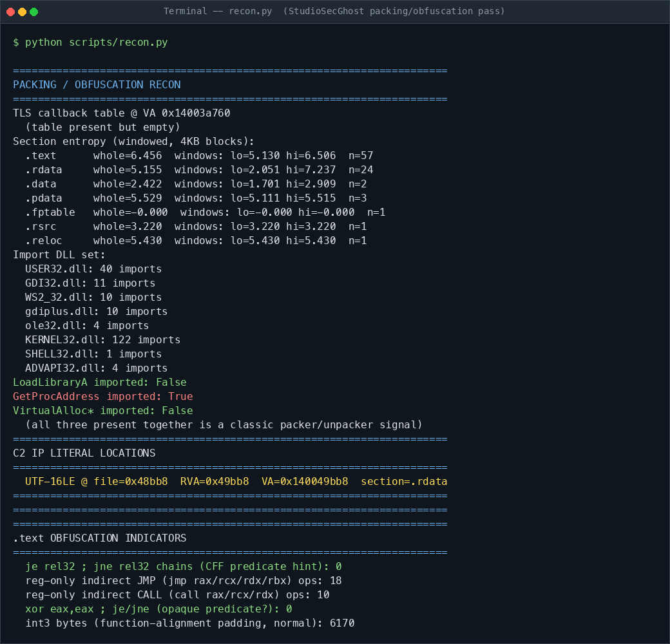Click the red close window button

pyautogui.click(x=11, y=12)
